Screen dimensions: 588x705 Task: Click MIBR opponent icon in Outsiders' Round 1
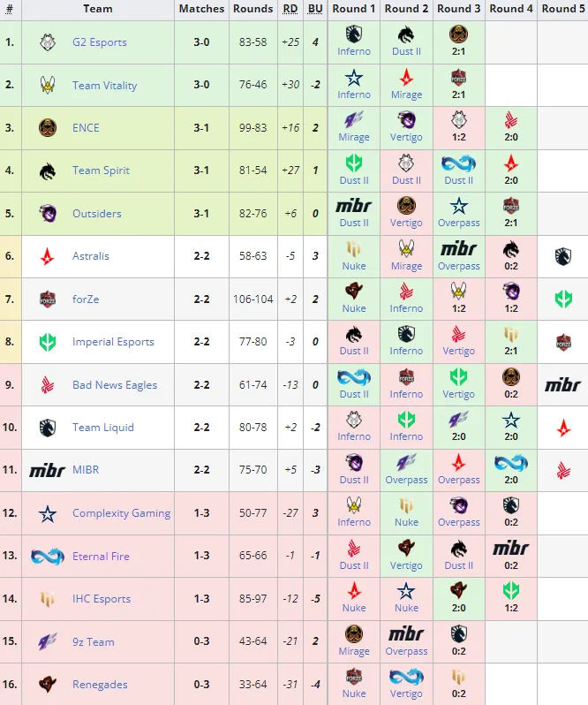[354, 206]
